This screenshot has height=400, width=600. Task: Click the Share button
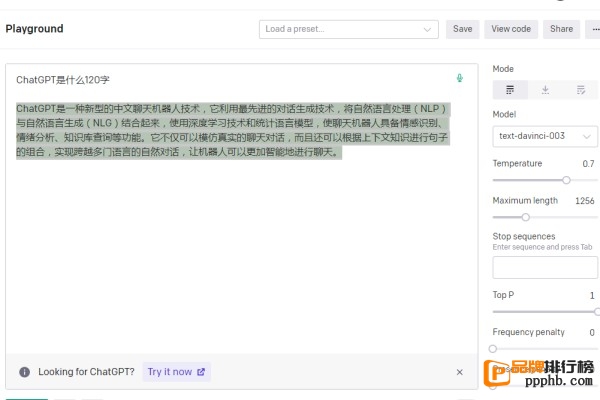[561, 29]
